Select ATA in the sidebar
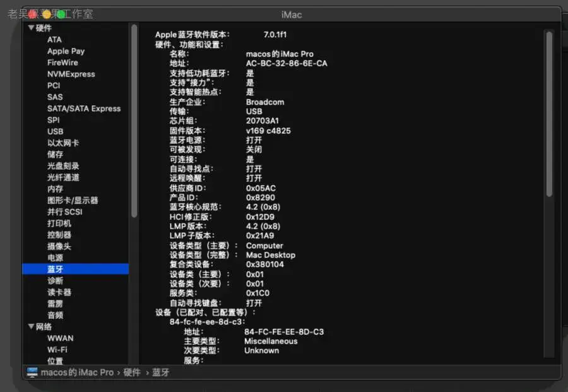Screen dimensions: 568x392 [x=54, y=40]
